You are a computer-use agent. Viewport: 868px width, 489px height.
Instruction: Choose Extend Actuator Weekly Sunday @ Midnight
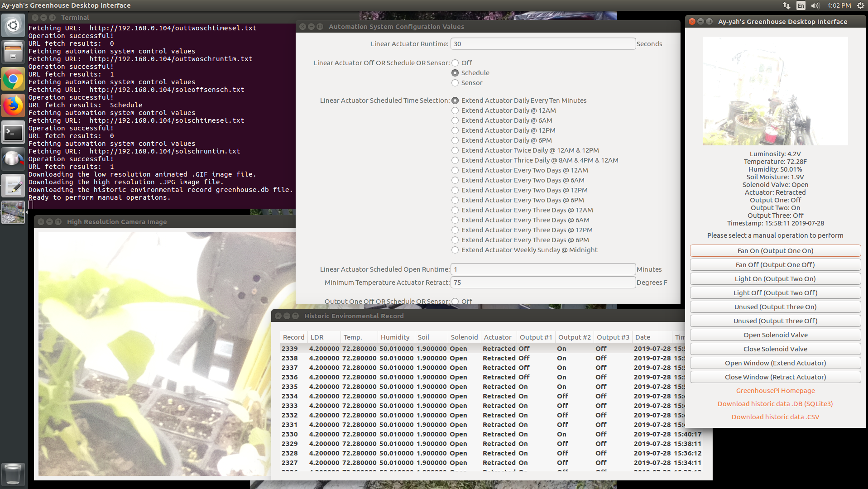click(455, 250)
